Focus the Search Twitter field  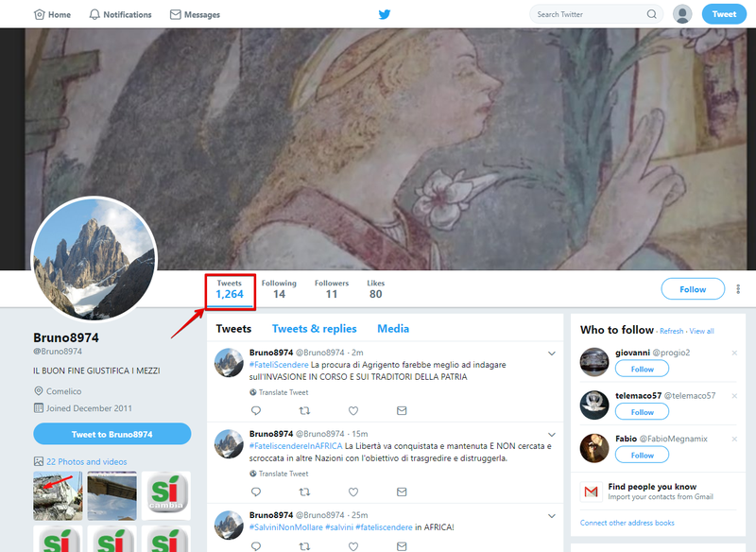click(596, 14)
